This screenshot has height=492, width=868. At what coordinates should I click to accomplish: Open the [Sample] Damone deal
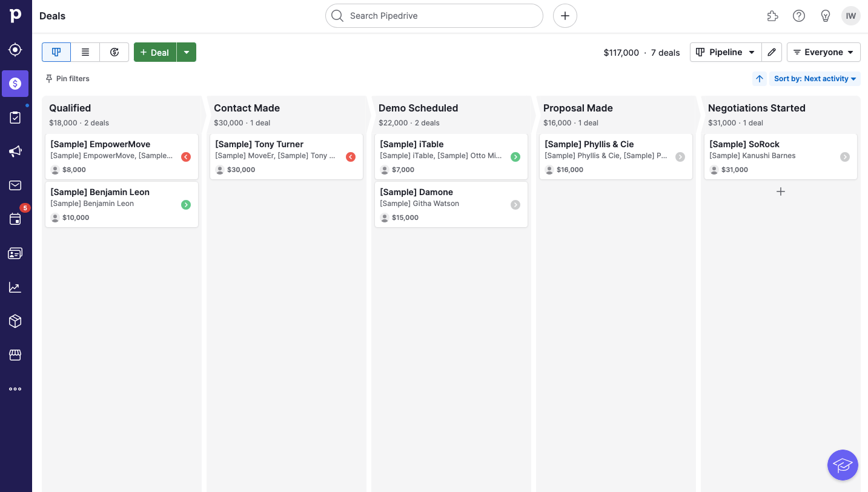click(x=451, y=204)
